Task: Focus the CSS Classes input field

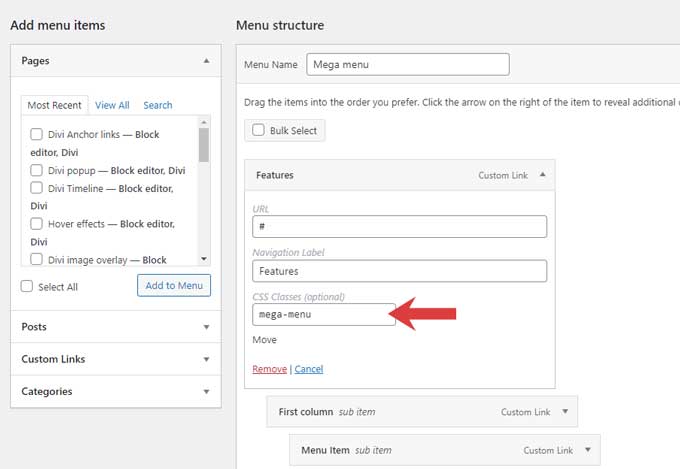Action: tap(323, 314)
